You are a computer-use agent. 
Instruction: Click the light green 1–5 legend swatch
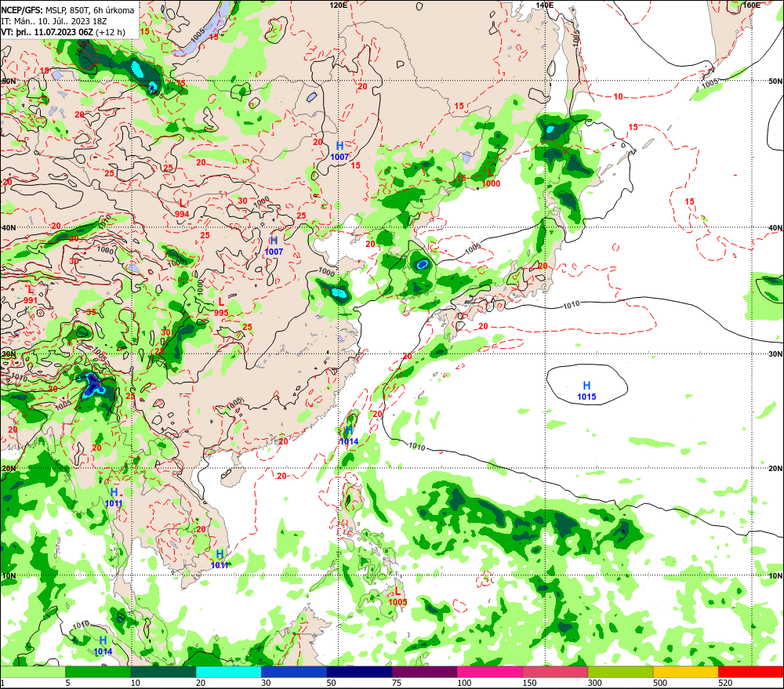coord(33,672)
